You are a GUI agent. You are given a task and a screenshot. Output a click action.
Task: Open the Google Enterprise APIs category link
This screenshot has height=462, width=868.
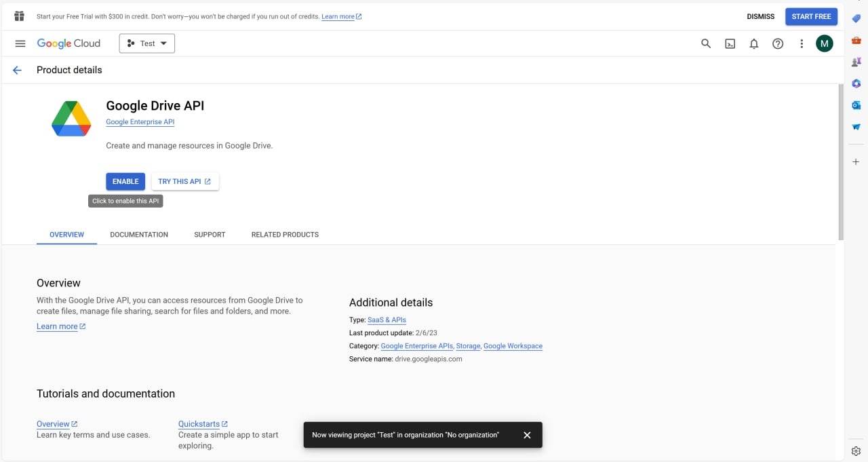tap(417, 346)
